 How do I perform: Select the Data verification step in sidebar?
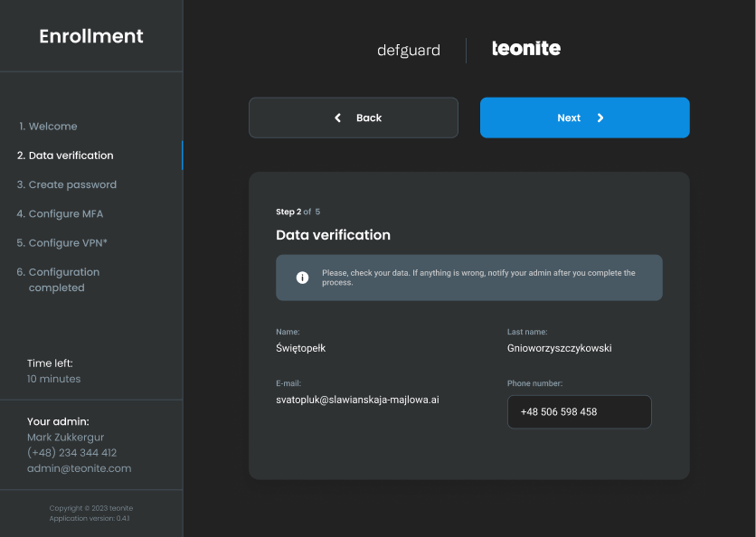click(x=71, y=155)
